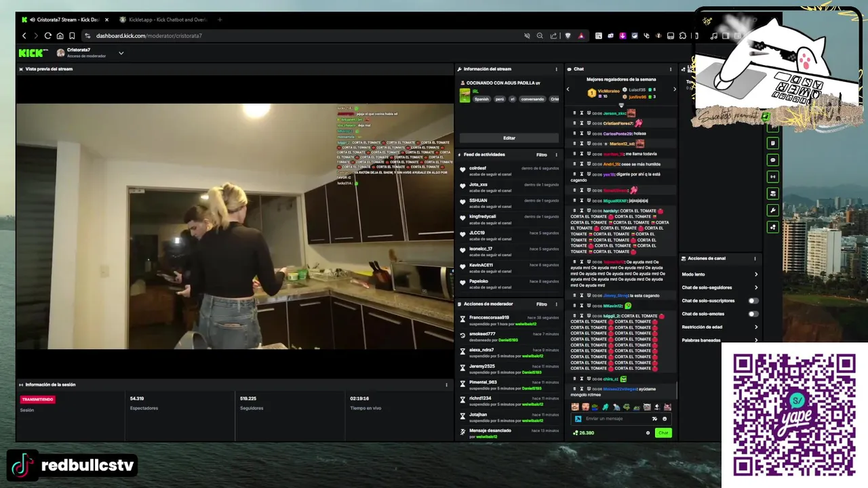Click the 519.225 Seguidores count

[248, 399]
